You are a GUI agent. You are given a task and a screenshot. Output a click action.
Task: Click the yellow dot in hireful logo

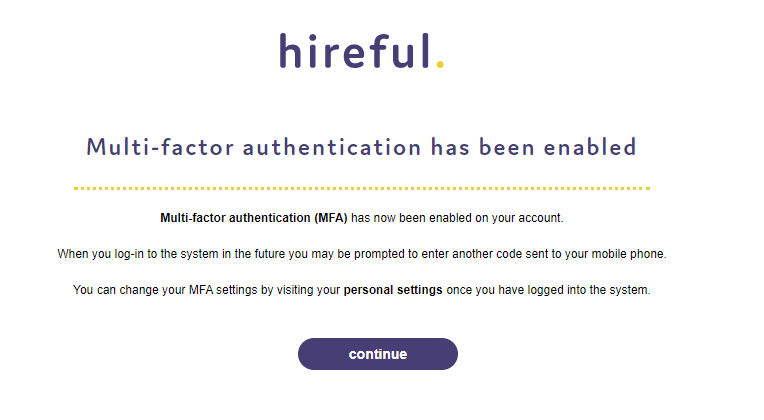pos(440,64)
